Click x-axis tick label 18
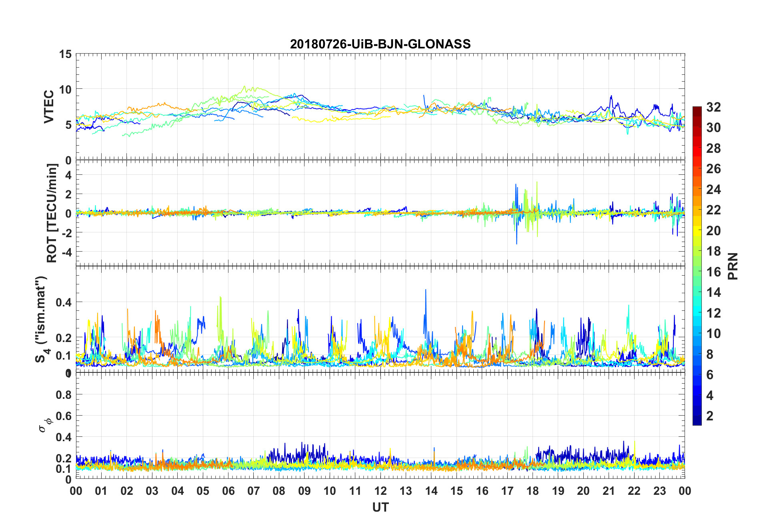This screenshot has height=532, width=761. [x=533, y=491]
